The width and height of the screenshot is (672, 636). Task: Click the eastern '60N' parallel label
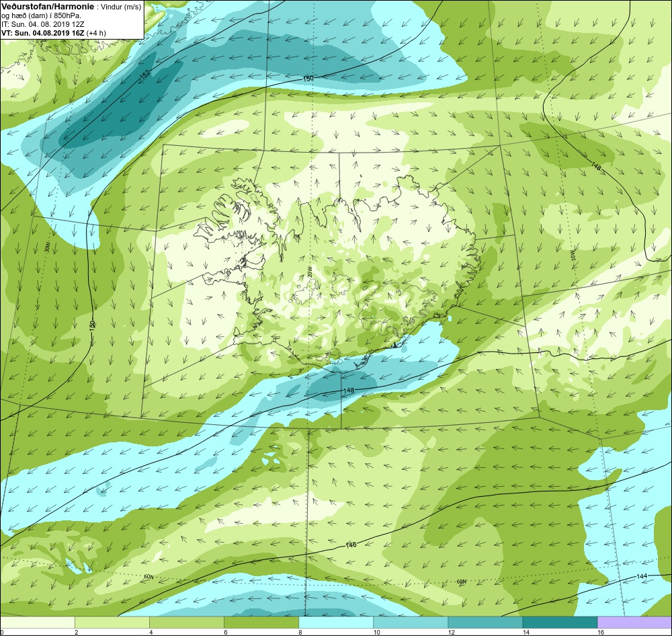[x=461, y=582]
